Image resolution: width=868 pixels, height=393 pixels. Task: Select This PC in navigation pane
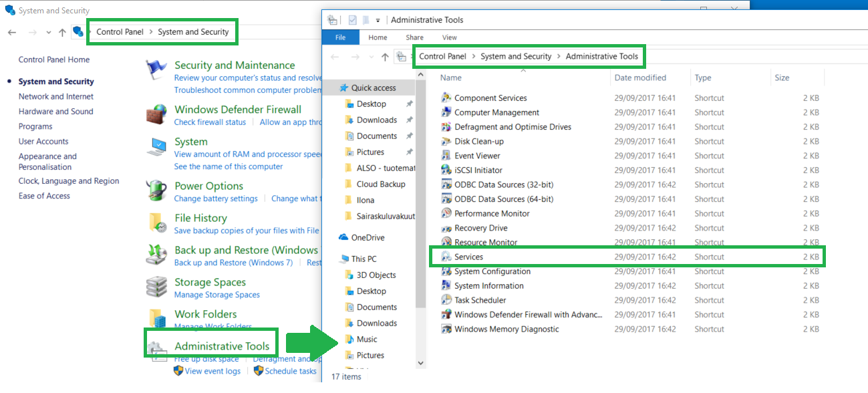364,259
